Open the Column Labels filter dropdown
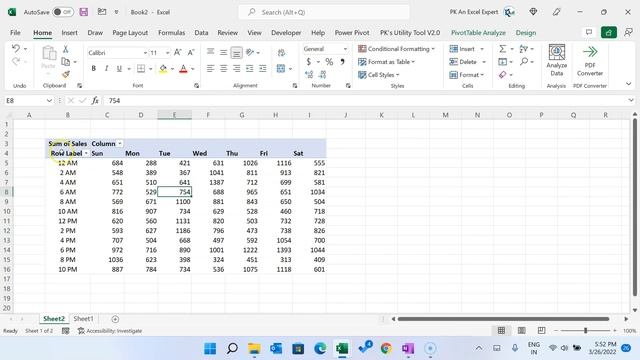 pos(120,144)
